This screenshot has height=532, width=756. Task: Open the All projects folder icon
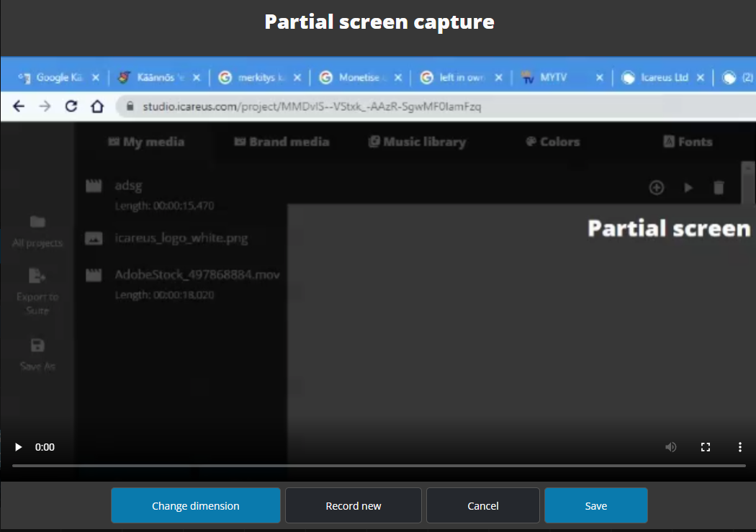[x=37, y=222]
